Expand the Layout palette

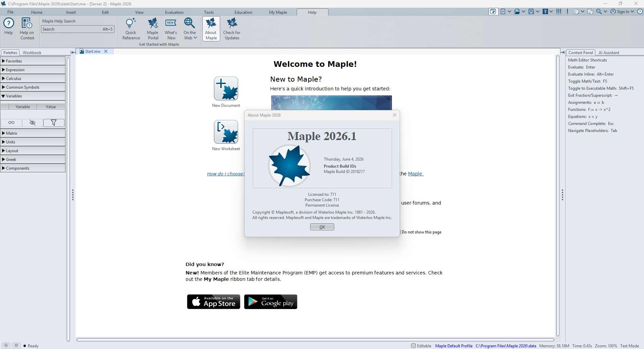33,151
